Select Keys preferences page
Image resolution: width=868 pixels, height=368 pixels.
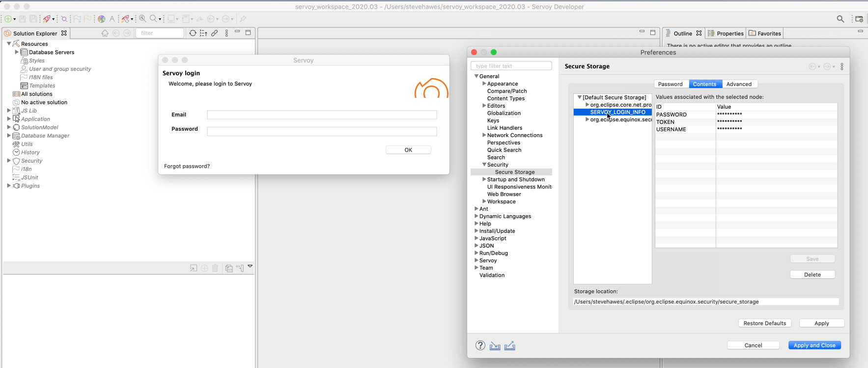click(x=493, y=120)
